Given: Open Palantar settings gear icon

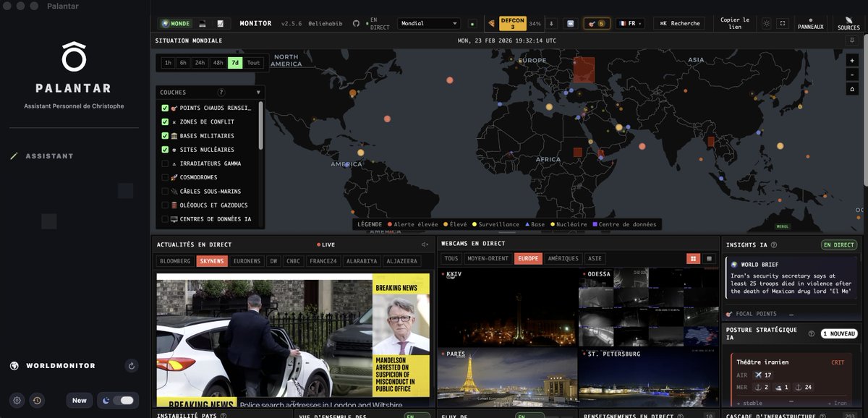Looking at the screenshot, I should click(17, 400).
